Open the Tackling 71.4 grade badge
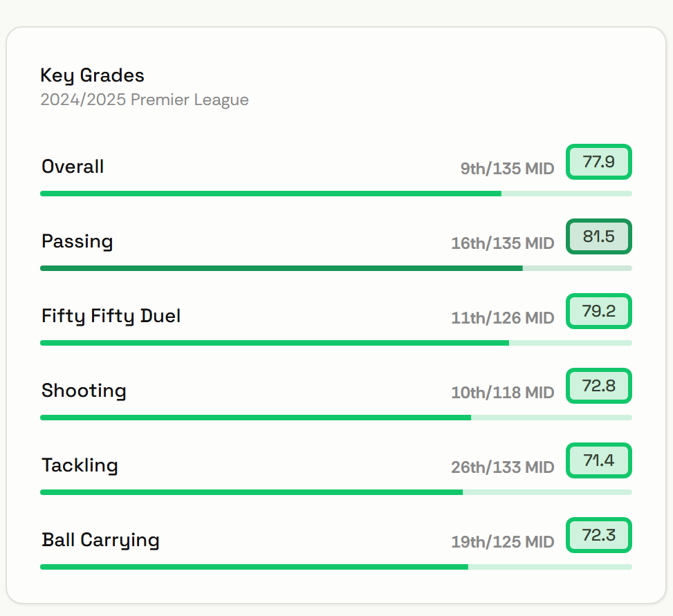Viewport: 673px width, 616px height. click(599, 460)
